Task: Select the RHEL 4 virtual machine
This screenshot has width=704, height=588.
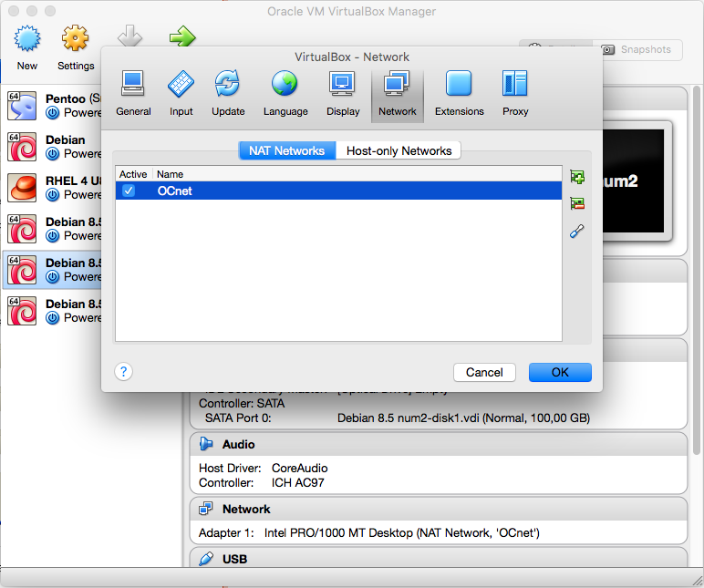Action: [52, 188]
